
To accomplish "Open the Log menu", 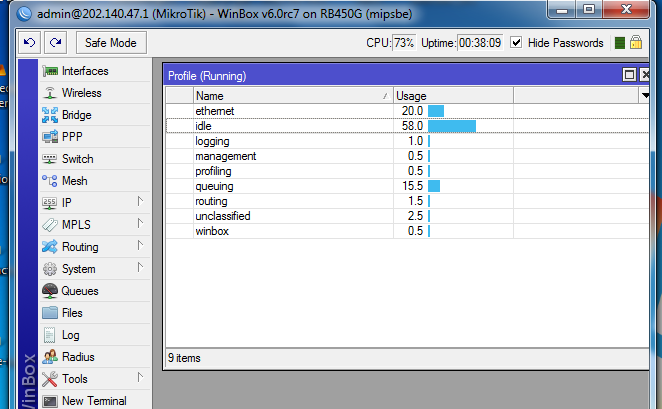I will (x=95, y=335).
